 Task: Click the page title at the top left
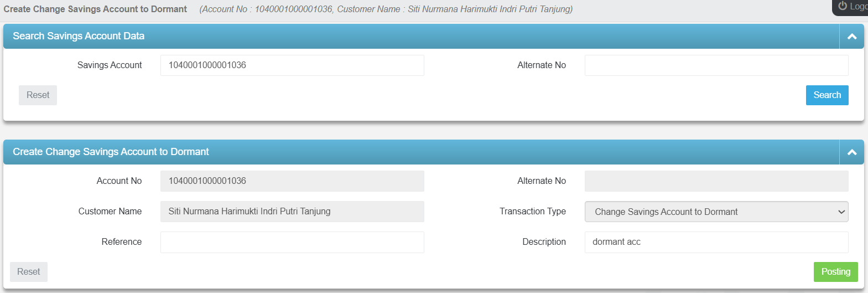95,9
